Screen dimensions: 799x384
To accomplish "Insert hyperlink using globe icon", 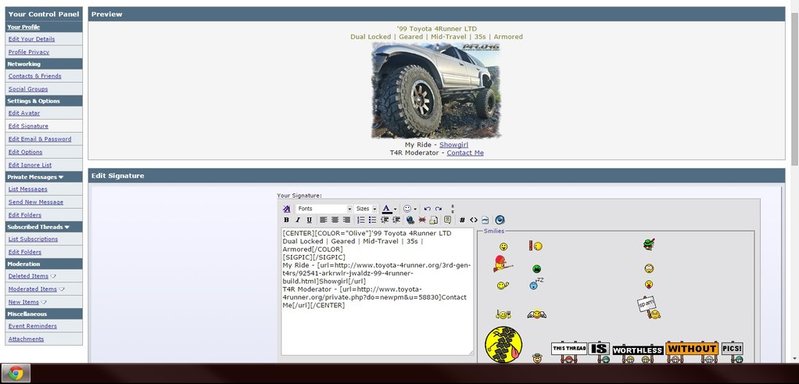I will [410, 220].
